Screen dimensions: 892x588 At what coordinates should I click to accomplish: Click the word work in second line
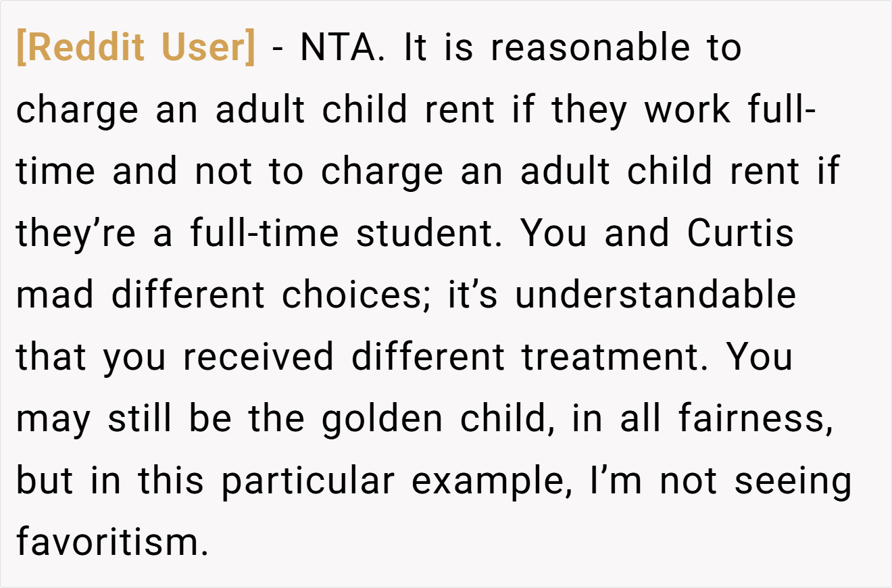pyautogui.click(x=687, y=109)
